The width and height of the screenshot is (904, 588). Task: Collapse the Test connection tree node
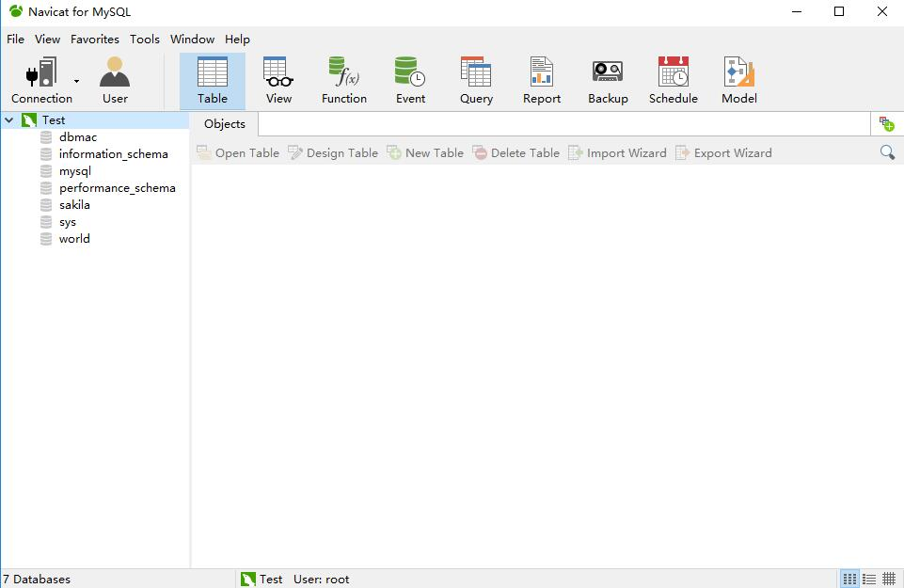pos(9,119)
